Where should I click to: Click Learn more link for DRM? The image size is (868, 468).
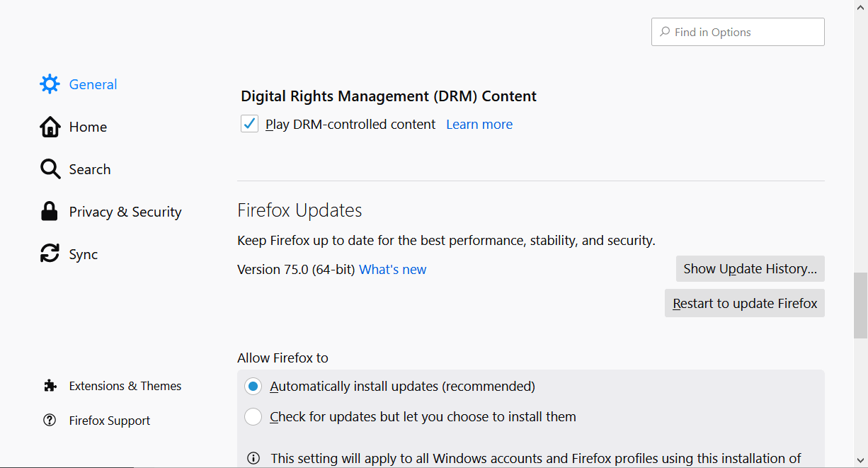(x=479, y=125)
